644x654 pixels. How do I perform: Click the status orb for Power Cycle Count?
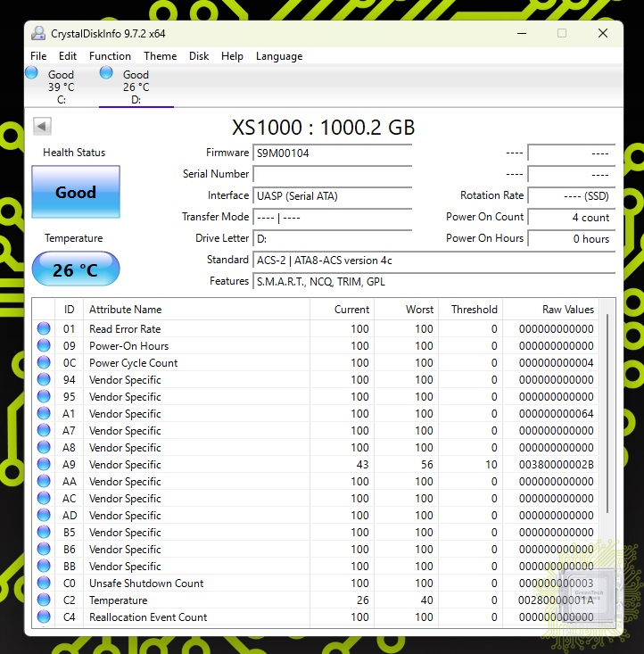pyautogui.click(x=44, y=363)
